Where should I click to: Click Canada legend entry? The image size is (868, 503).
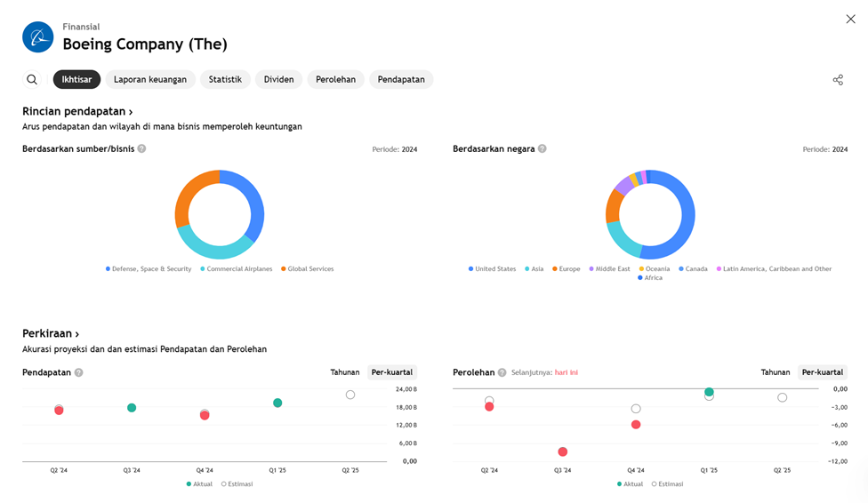tap(693, 269)
